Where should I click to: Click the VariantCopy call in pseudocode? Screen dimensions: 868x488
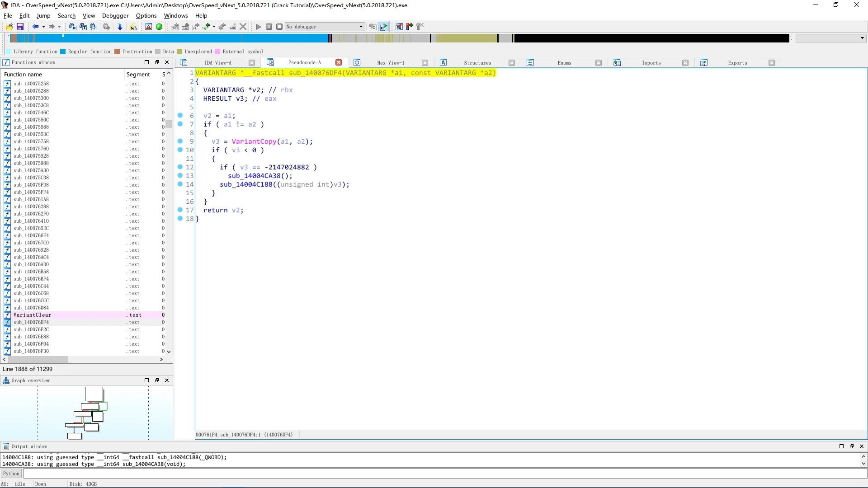(254, 141)
